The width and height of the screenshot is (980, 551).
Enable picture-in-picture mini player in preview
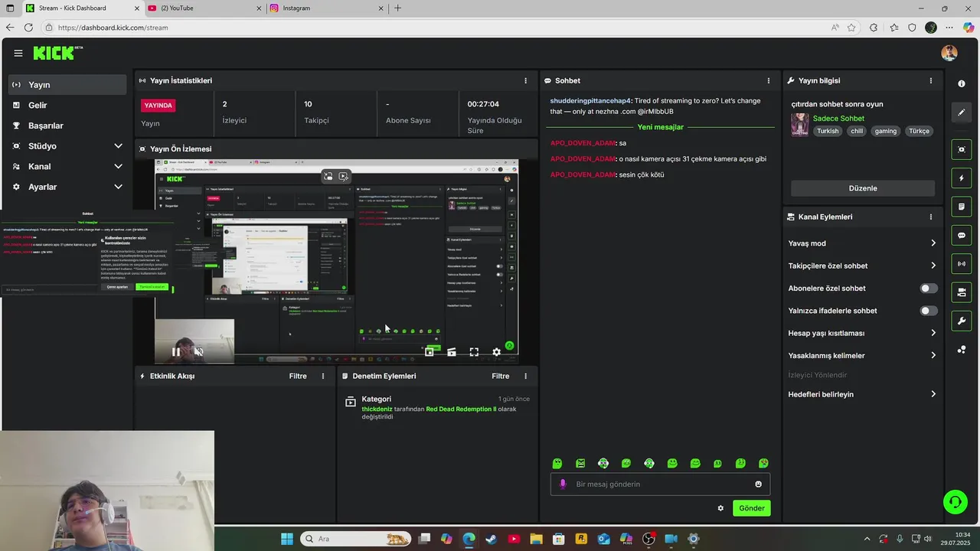click(x=430, y=352)
